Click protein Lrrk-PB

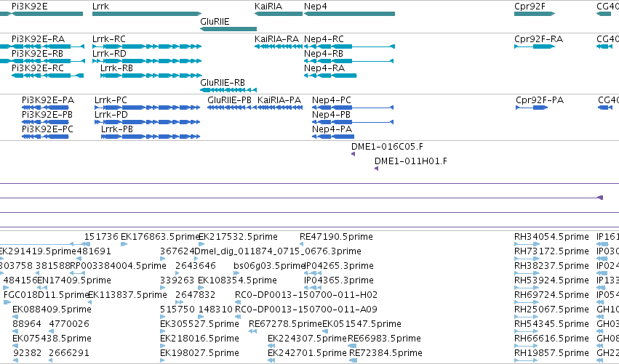click(x=151, y=137)
